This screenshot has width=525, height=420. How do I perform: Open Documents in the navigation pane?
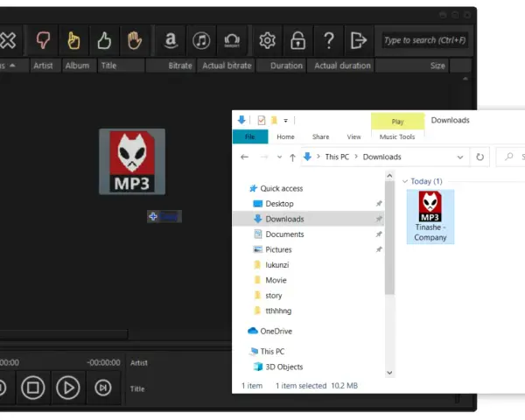pos(284,234)
